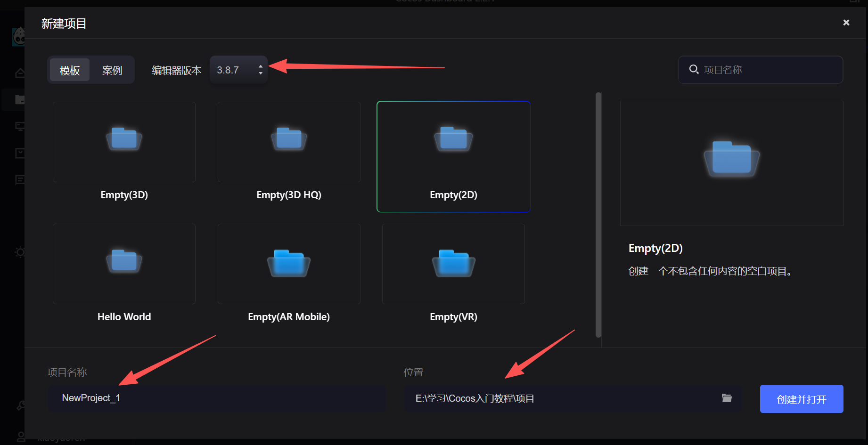Open the 编辑器版本 3.8.7 dropdown
Screen dimensions: 868x445
tap(238, 70)
